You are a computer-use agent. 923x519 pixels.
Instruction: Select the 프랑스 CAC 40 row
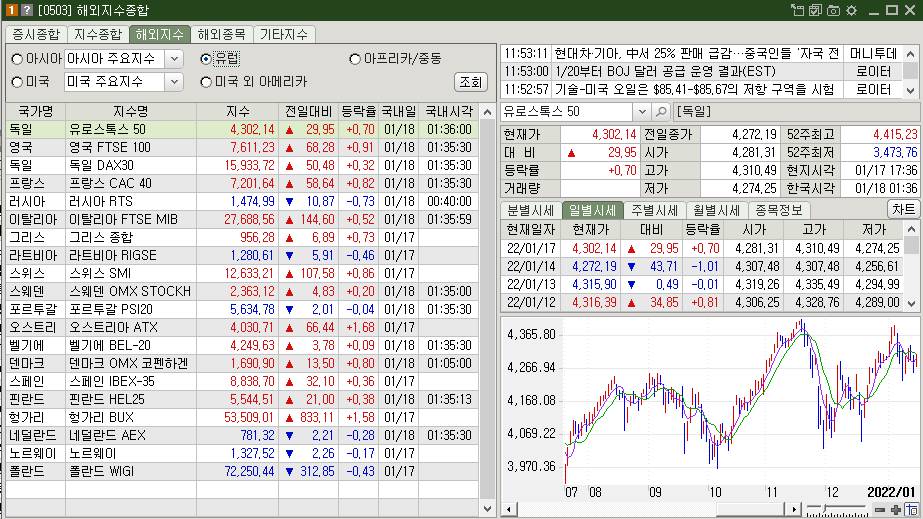242,184
